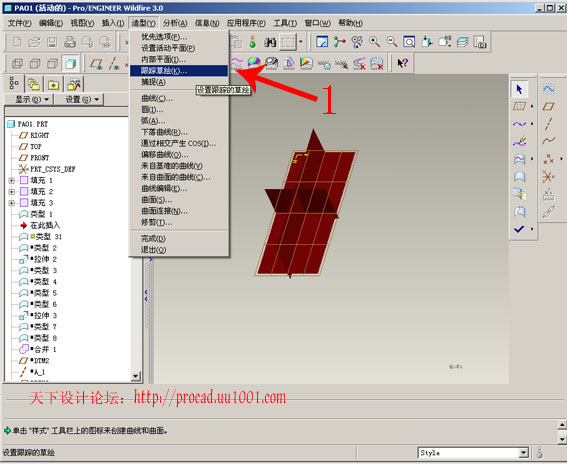The width and height of the screenshot is (567, 464).
Task: Switch to the Model Tree navigator tab
Action: (14, 84)
